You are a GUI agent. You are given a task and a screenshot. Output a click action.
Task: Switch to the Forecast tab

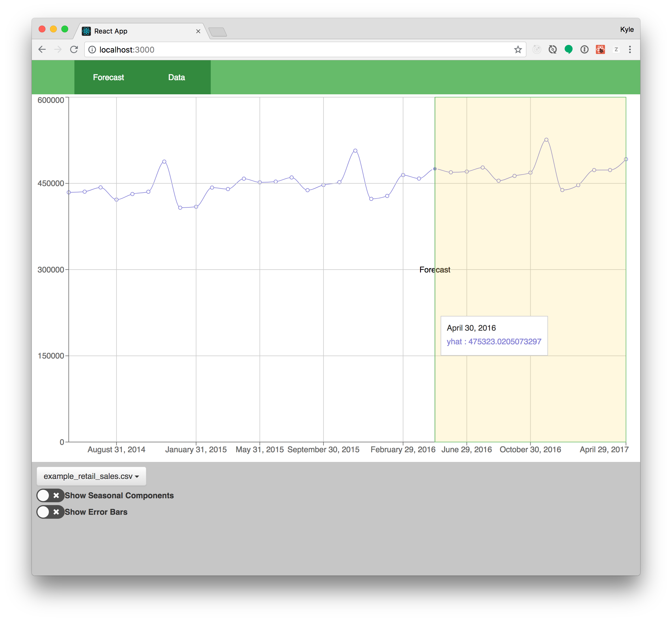tap(108, 77)
